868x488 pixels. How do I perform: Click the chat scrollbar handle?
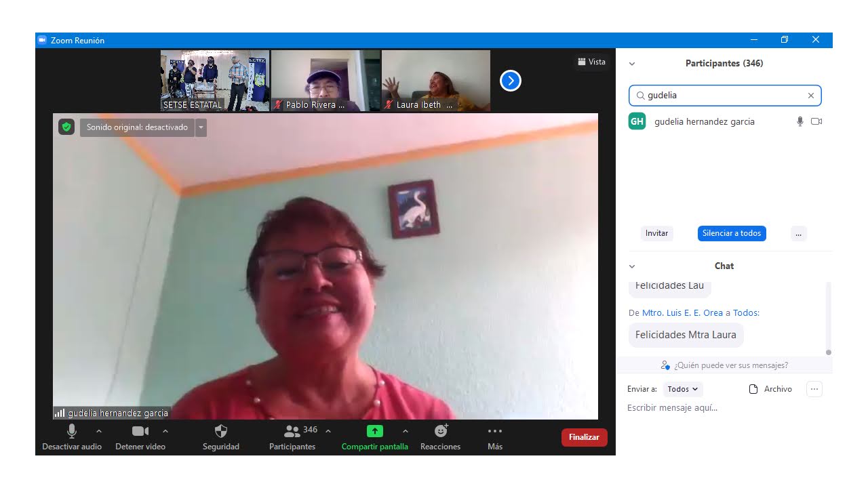click(828, 352)
